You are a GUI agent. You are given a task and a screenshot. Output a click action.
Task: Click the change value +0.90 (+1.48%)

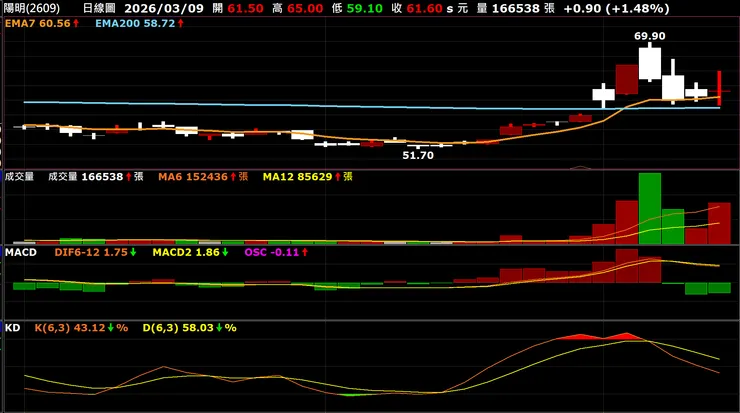click(616, 8)
